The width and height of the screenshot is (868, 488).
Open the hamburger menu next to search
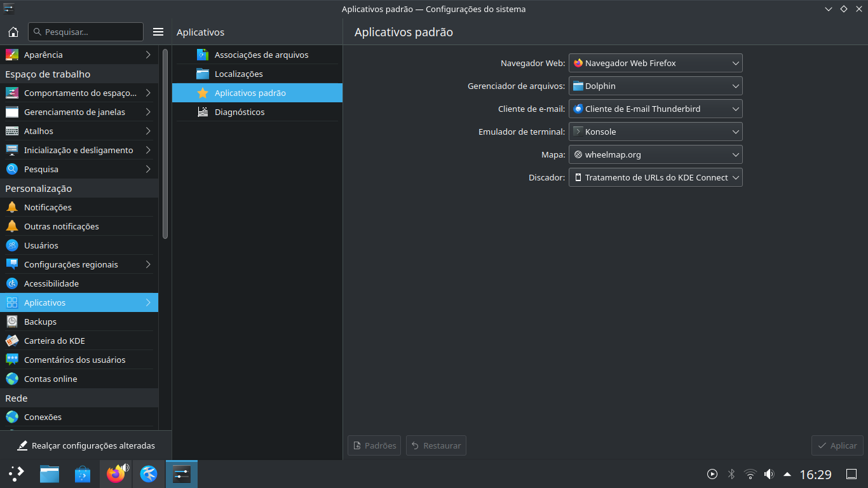click(158, 32)
